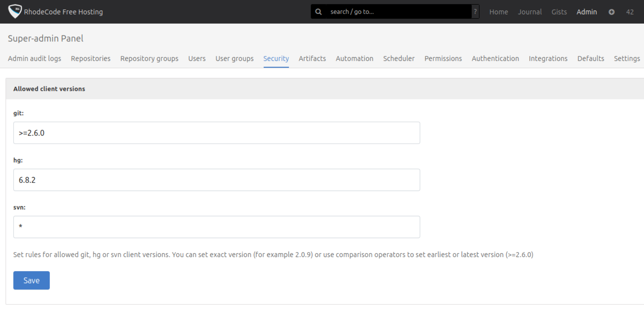Screen dimensions: 644x313
Task: Go to the Permissions tab
Action: (443, 59)
